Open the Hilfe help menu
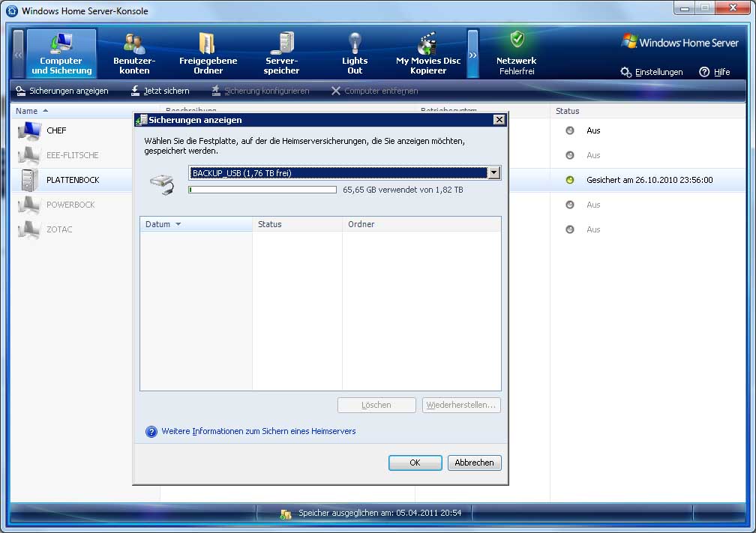 (x=714, y=72)
